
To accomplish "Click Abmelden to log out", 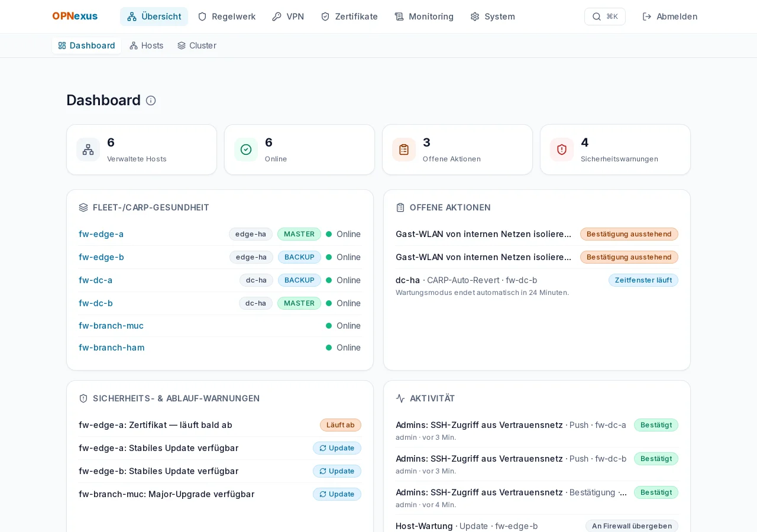I will coord(670,17).
